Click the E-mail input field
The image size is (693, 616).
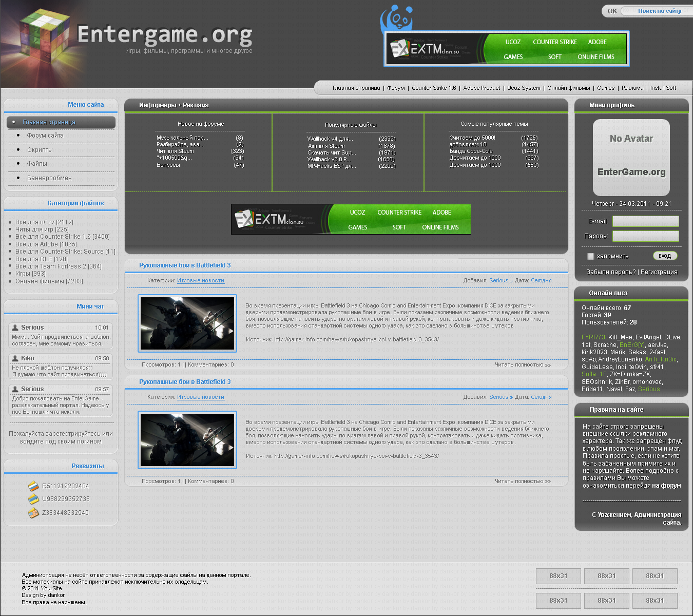[646, 221]
